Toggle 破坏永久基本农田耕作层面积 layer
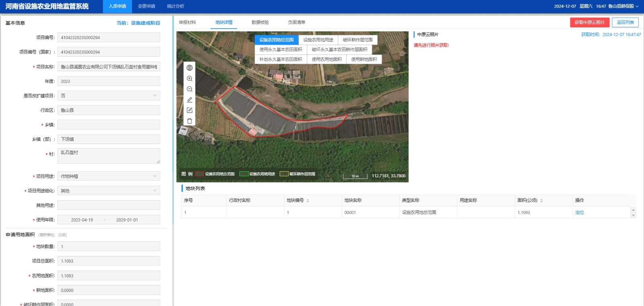 (x=340, y=49)
